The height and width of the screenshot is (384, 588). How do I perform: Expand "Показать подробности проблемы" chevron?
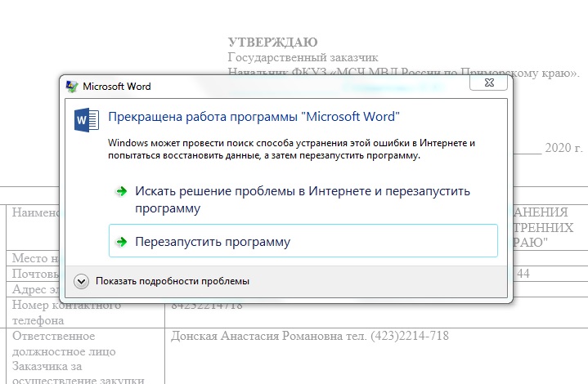coord(82,281)
